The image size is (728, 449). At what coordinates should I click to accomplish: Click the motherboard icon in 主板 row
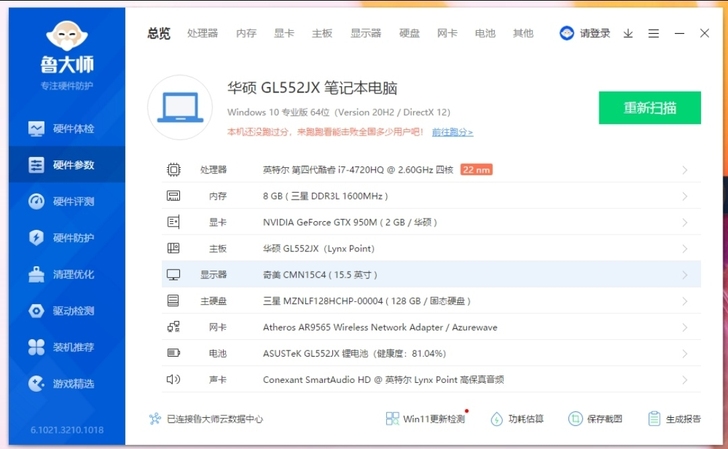(x=174, y=248)
